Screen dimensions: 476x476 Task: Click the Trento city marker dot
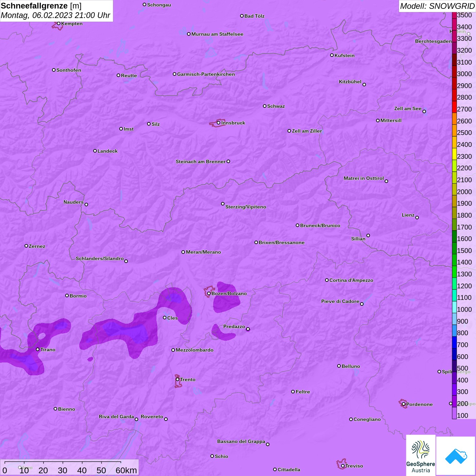click(177, 379)
